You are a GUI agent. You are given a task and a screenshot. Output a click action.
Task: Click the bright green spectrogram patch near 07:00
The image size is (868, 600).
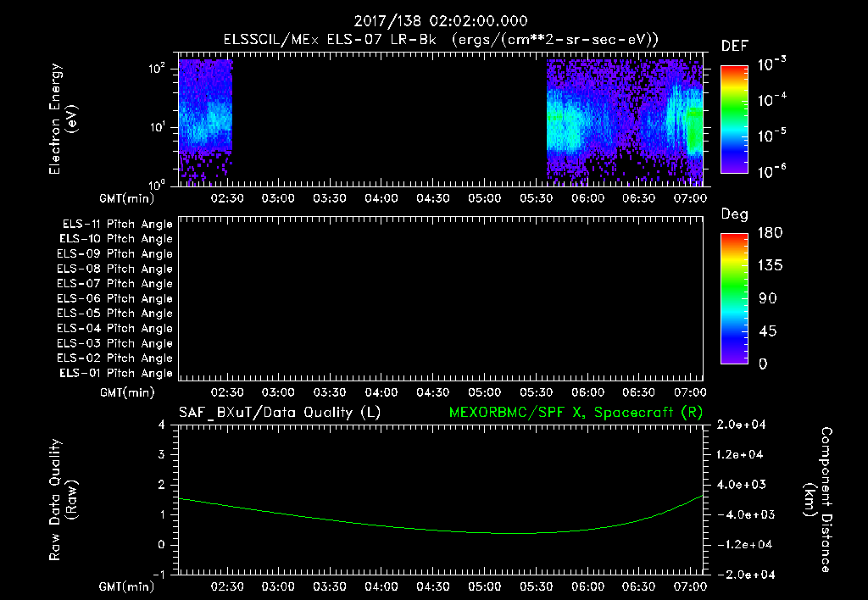(x=694, y=131)
